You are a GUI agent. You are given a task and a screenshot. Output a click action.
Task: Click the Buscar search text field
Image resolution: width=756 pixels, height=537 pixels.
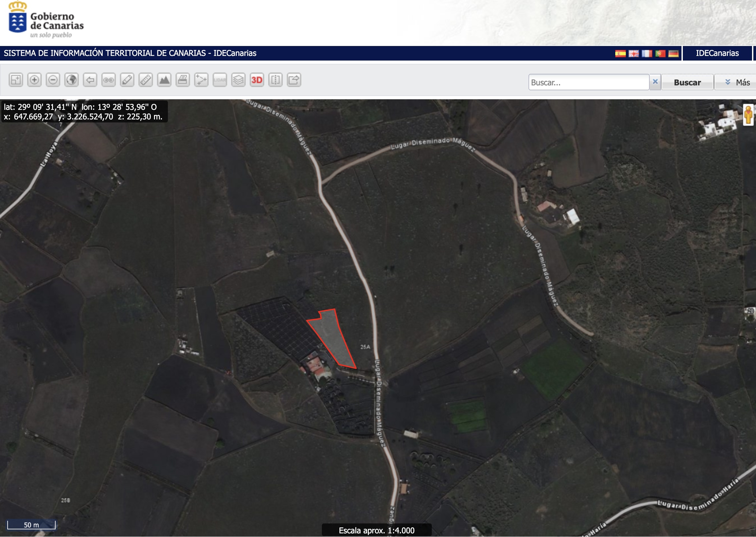588,82
